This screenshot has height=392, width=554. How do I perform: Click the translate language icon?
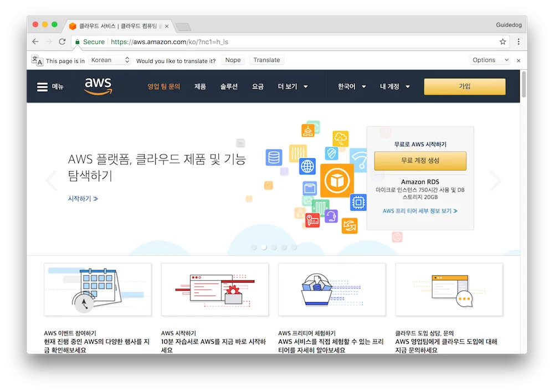click(37, 60)
